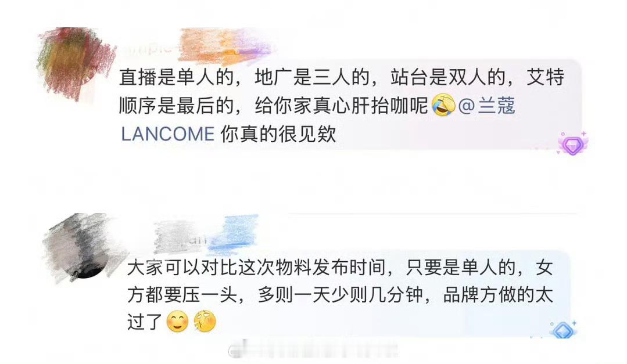627x364 pixels.
Task: Select the text 你真的很见欸
Action: point(278,134)
